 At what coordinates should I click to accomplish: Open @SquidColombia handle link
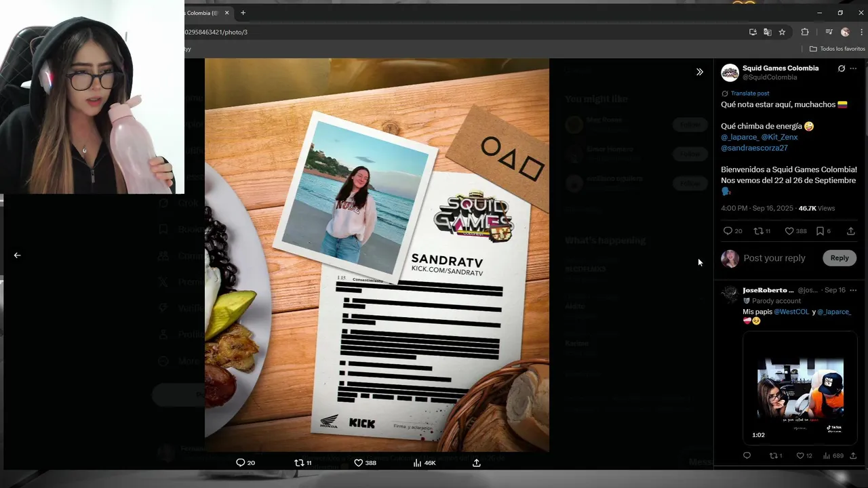coord(770,77)
